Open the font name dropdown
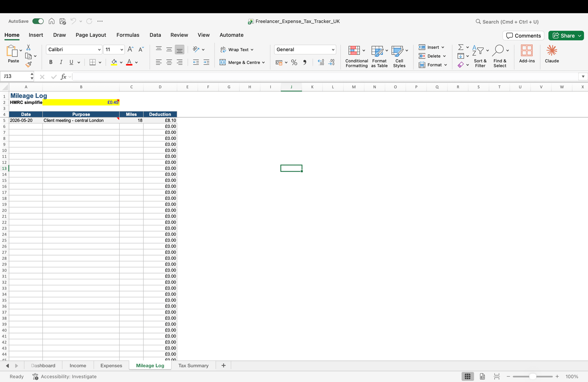This screenshot has width=588, height=382. click(x=99, y=50)
